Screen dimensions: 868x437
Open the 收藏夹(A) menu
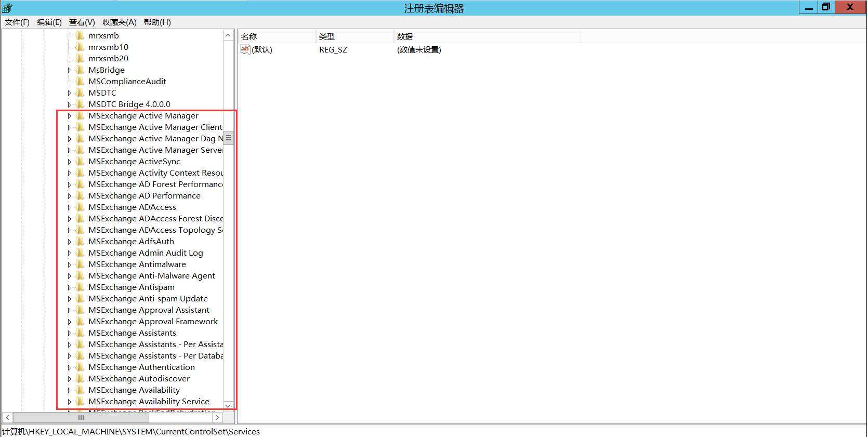point(120,22)
